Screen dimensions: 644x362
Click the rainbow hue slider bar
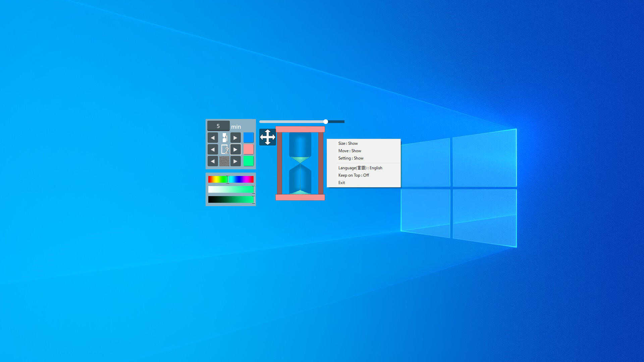(x=231, y=179)
